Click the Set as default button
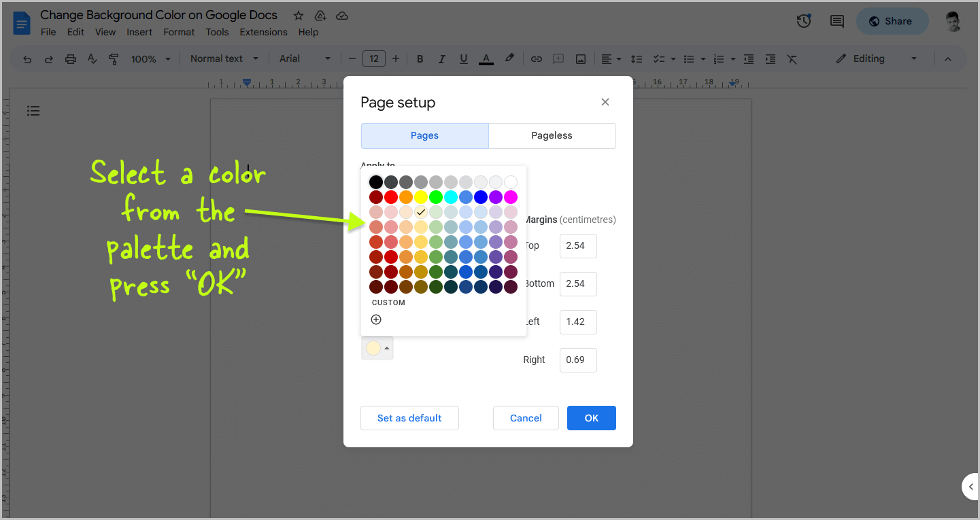 pyautogui.click(x=409, y=418)
